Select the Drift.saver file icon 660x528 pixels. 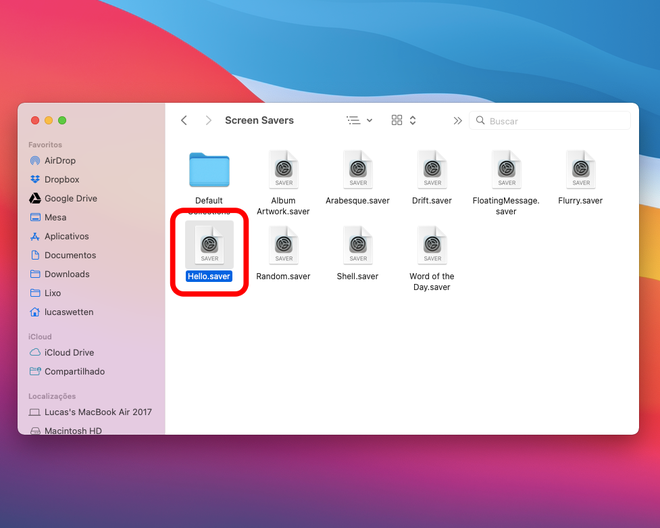pyautogui.click(x=432, y=169)
